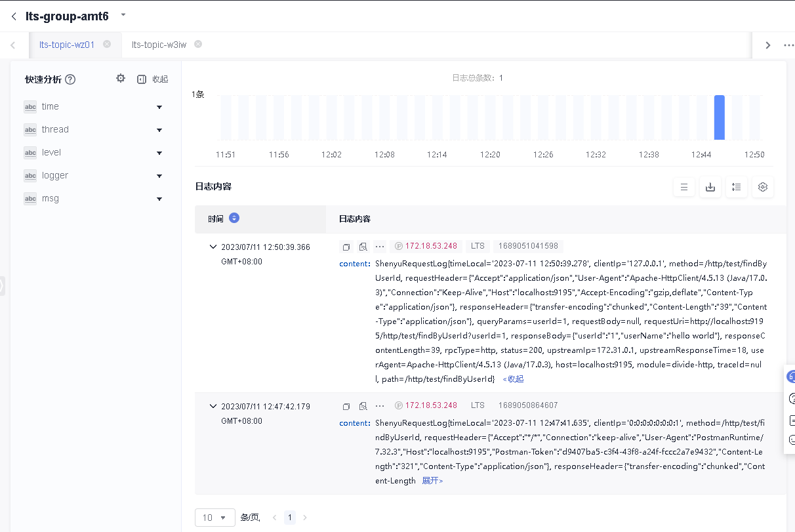Viewport: 795px width, 532px height.
Task: Click the blue histogram bar near 12:44
Action: click(x=719, y=117)
